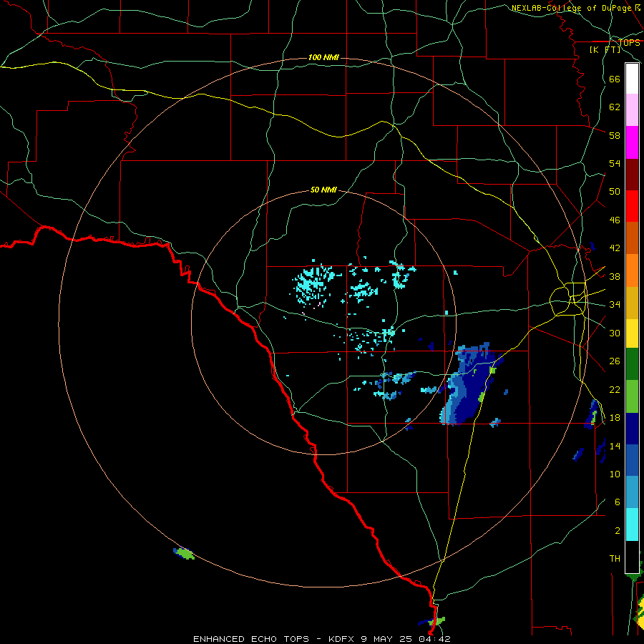This screenshot has width=644, height=644.
Task: Click the legend value '62'
Action: tap(615, 107)
